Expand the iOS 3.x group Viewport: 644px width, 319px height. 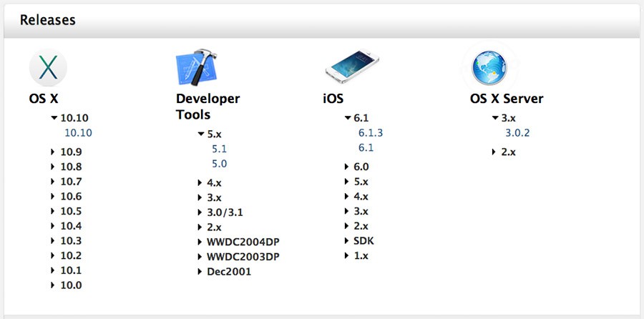(x=346, y=211)
